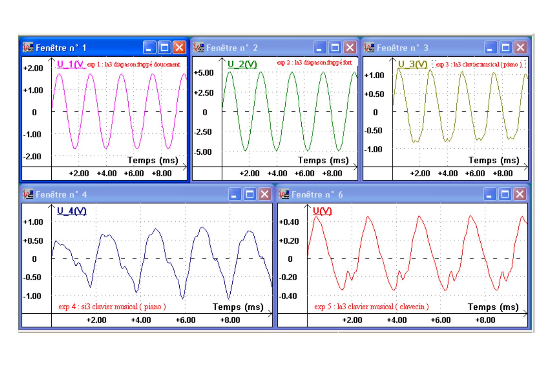Click the +5.00 voltage tick in Fenêtre n° 2
Screen dimensions: 554x392
click(x=204, y=73)
